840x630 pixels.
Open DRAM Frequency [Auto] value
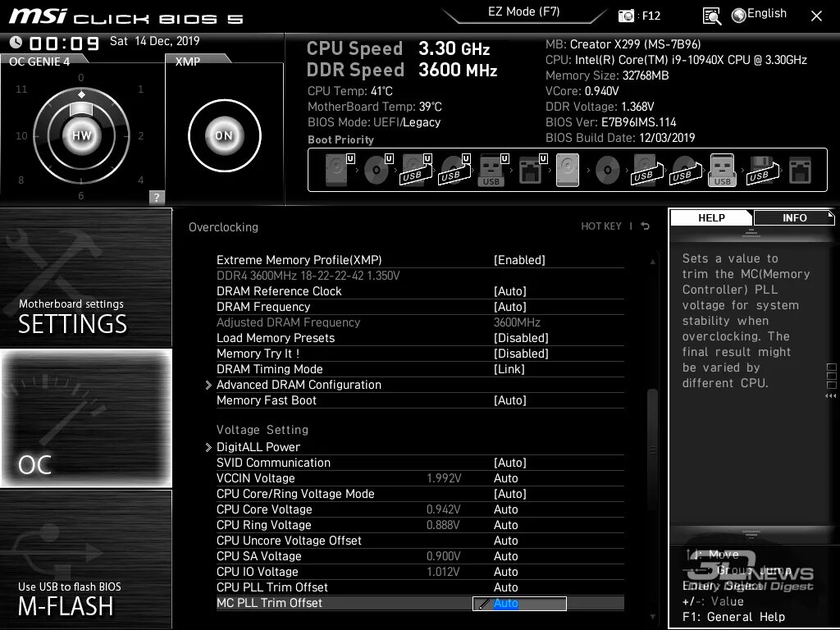pos(509,307)
